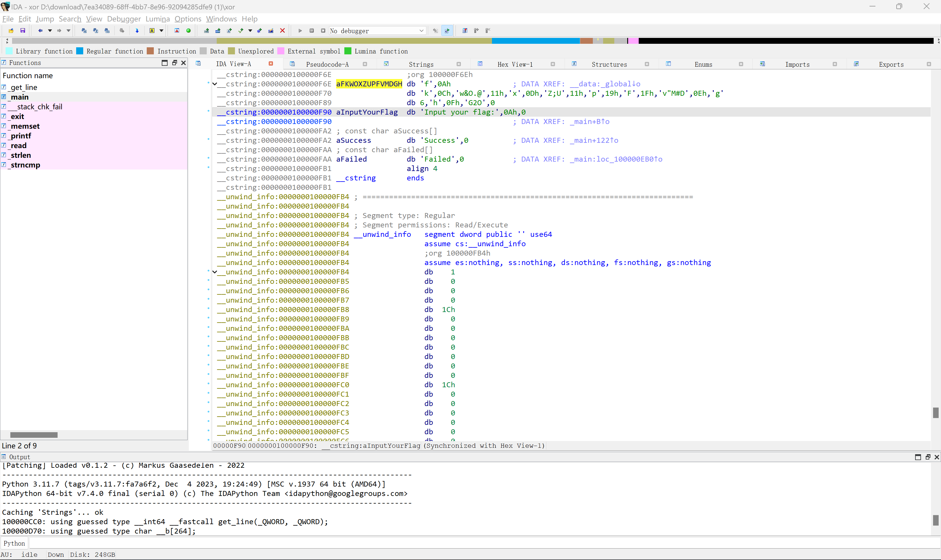Screen dimensions: 941x560
Task: Open the Lumina menu
Action: point(157,19)
